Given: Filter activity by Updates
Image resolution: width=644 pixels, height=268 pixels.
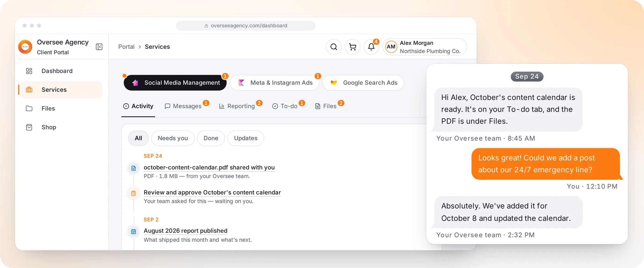Looking at the screenshot, I should pyautogui.click(x=246, y=138).
